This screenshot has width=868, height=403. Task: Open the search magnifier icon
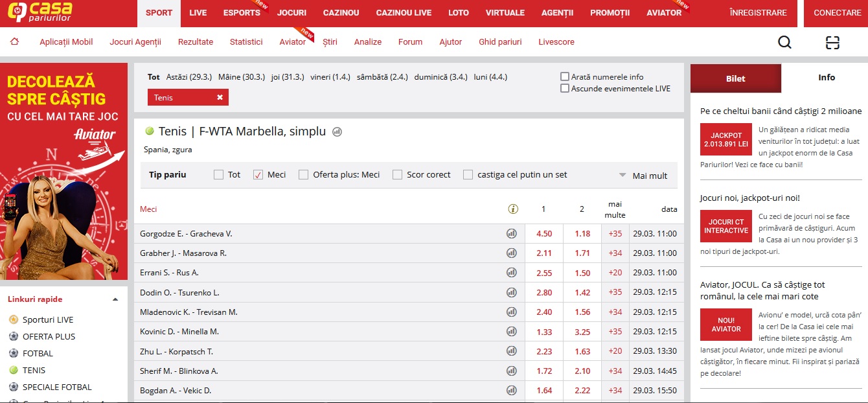[784, 42]
